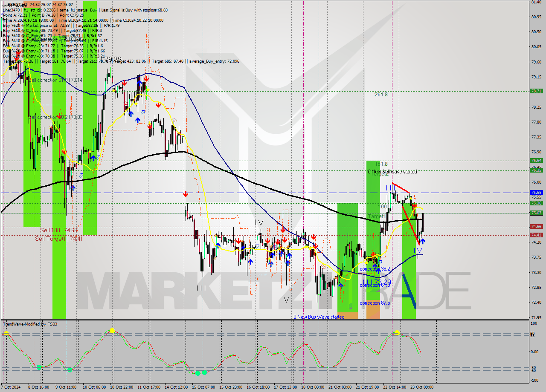Click the blue buy arrow under the latest candle
The image size is (546, 392).
(x=422, y=241)
